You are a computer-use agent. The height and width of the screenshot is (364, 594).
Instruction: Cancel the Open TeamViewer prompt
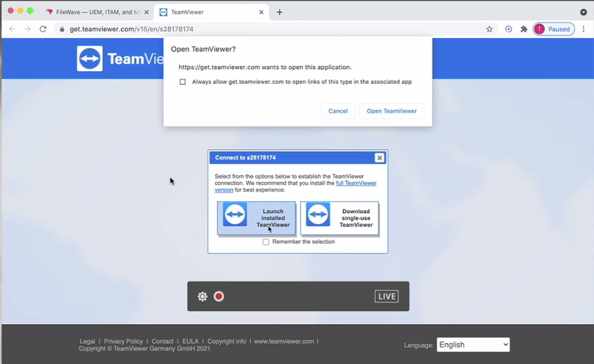[x=338, y=111]
